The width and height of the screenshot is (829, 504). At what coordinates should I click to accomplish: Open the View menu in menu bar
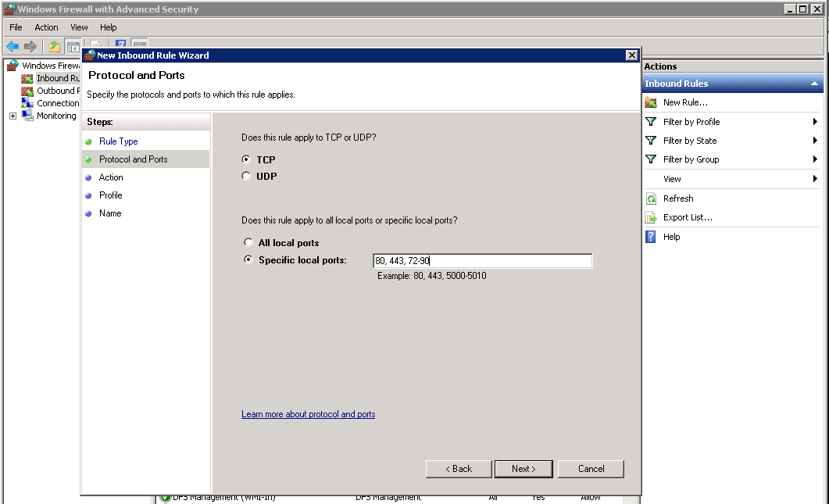click(79, 27)
